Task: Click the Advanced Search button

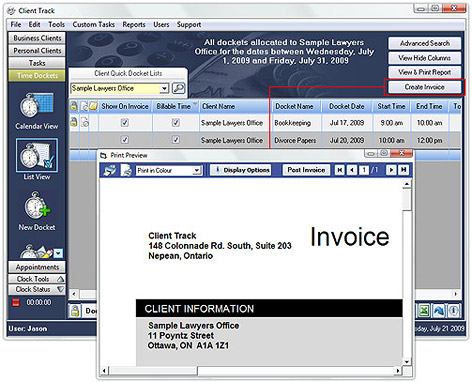Action: (425, 43)
